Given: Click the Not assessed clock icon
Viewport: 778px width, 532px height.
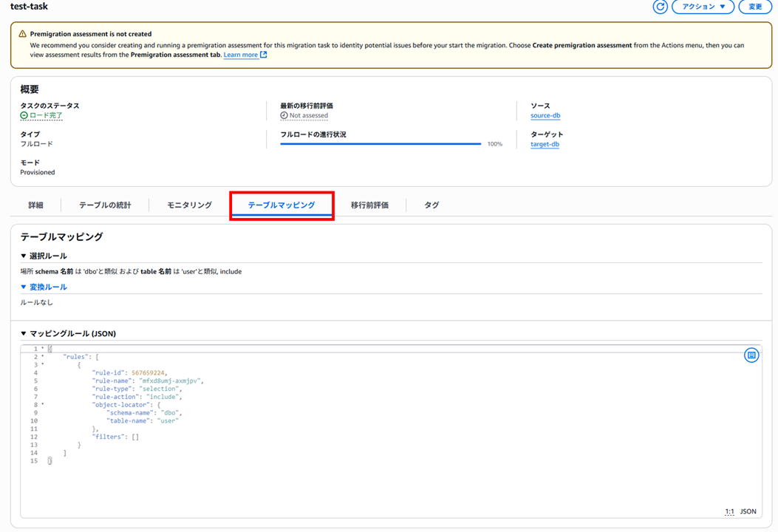Looking at the screenshot, I should (284, 115).
